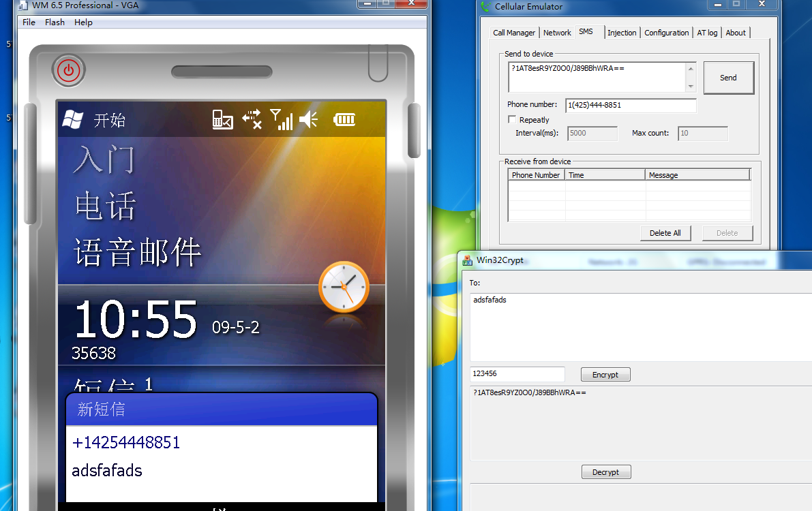Enable the Repeatly checkbox
Image resolution: width=812 pixels, height=511 pixels.
coord(512,120)
